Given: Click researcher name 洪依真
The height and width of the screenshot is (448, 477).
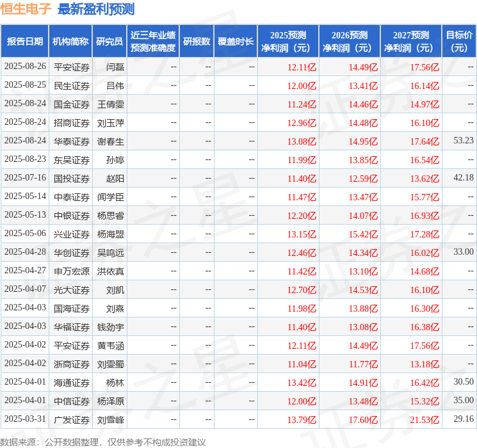Looking at the screenshot, I should point(111,271).
